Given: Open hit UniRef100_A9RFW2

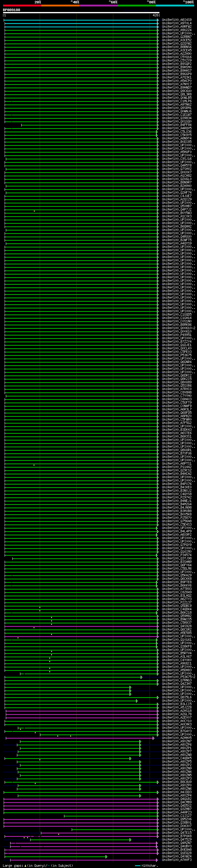Looking at the screenshot, I should tap(177, 26).
